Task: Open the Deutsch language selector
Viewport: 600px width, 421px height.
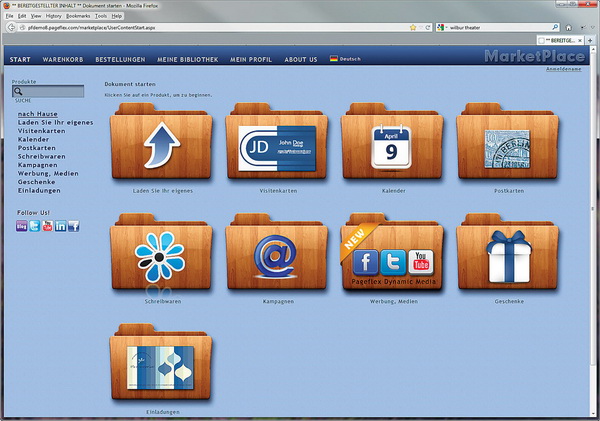Action: pyautogui.click(x=345, y=59)
